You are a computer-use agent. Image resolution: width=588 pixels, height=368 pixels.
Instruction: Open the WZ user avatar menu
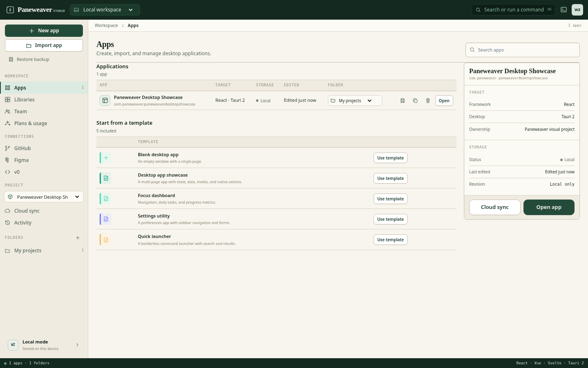[x=577, y=10]
